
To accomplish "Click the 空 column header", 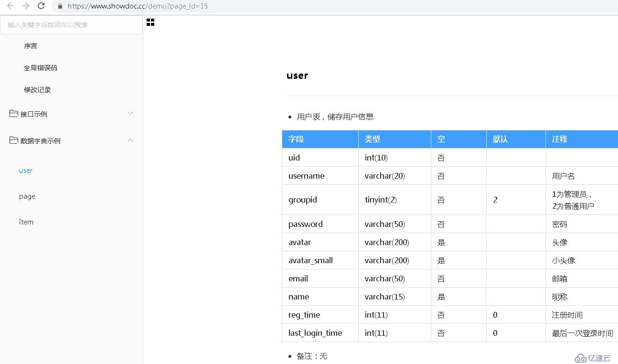I will (459, 139).
